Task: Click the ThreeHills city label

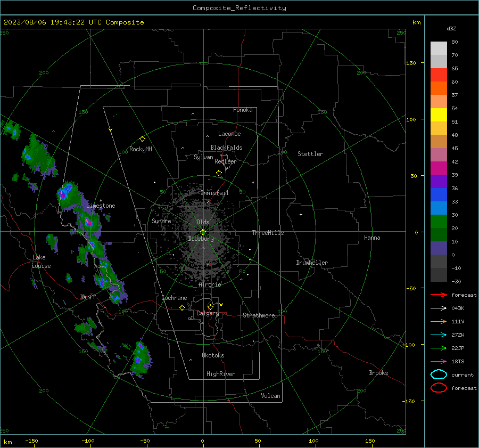Action: (268, 233)
